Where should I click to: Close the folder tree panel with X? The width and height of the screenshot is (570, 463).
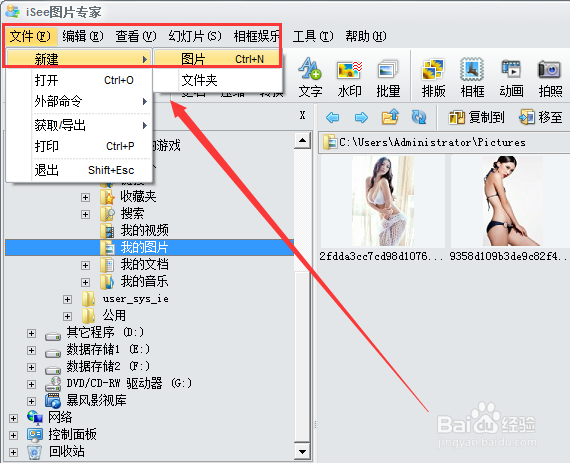pos(302,115)
